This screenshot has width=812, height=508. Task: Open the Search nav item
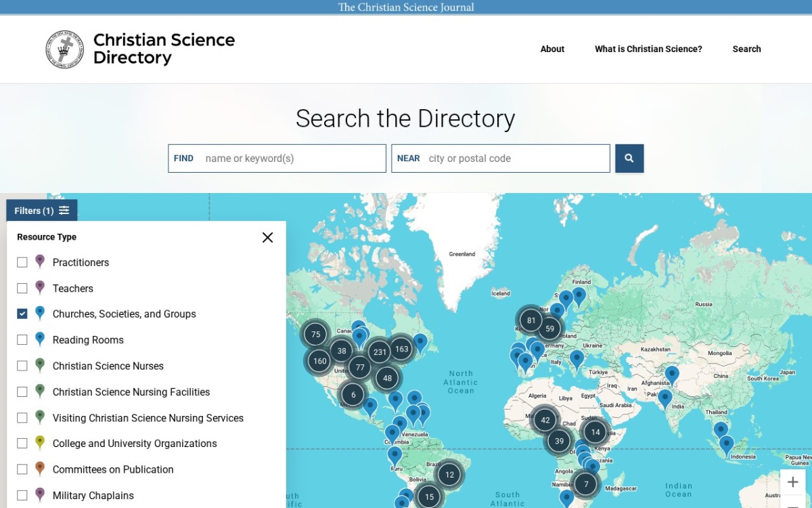[746, 49]
